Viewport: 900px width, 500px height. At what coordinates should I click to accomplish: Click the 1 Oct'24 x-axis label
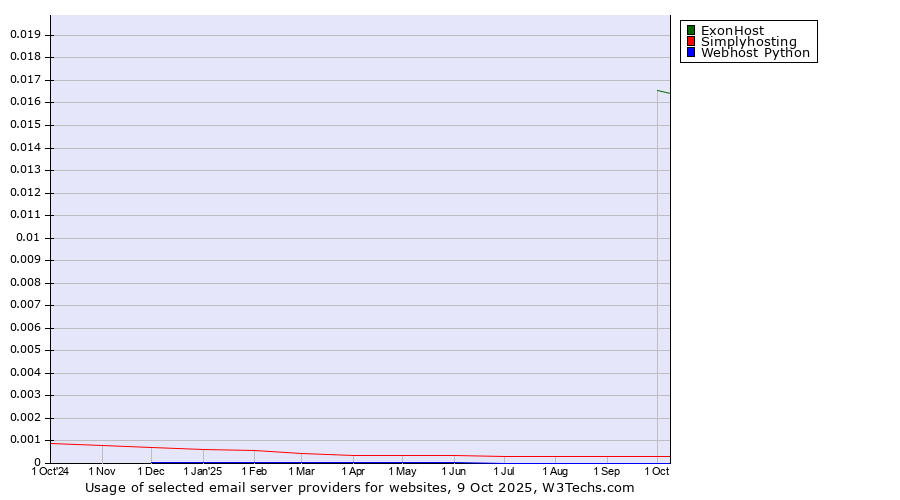pyautogui.click(x=51, y=471)
